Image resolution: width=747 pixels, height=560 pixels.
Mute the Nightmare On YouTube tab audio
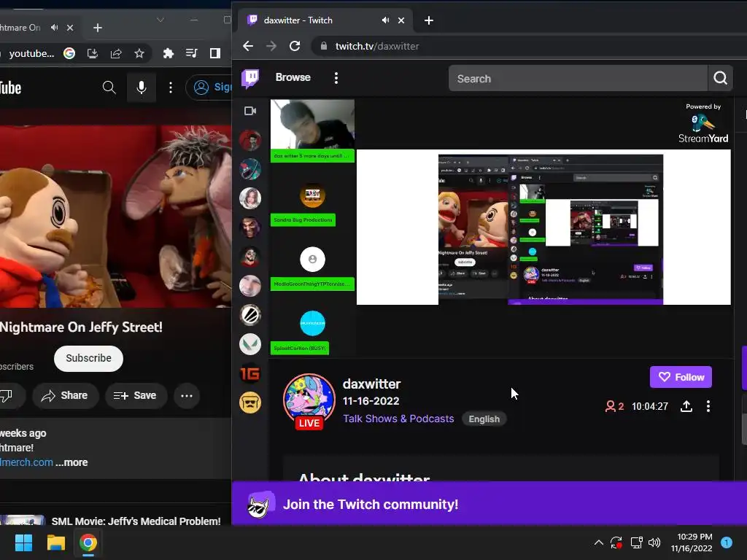pos(54,28)
